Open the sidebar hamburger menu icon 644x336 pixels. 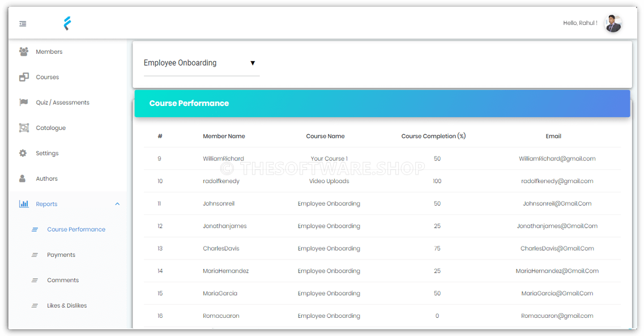coord(23,24)
